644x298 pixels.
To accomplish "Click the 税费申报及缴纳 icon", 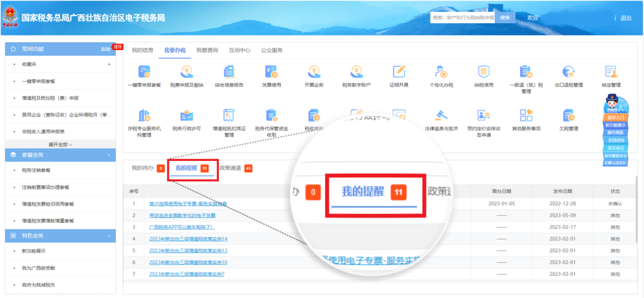I will click(187, 73).
